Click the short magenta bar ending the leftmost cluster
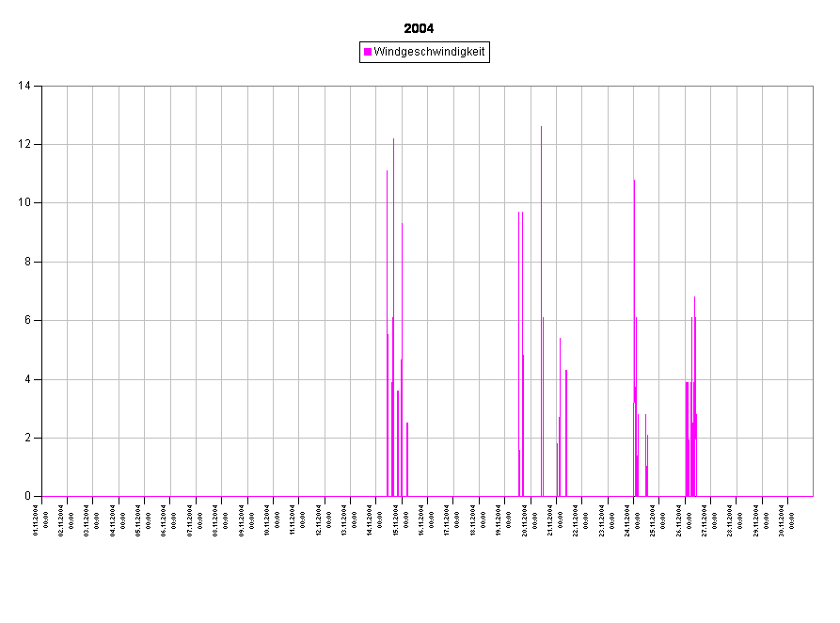The height and width of the screenshot is (623, 840). click(406, 459)
